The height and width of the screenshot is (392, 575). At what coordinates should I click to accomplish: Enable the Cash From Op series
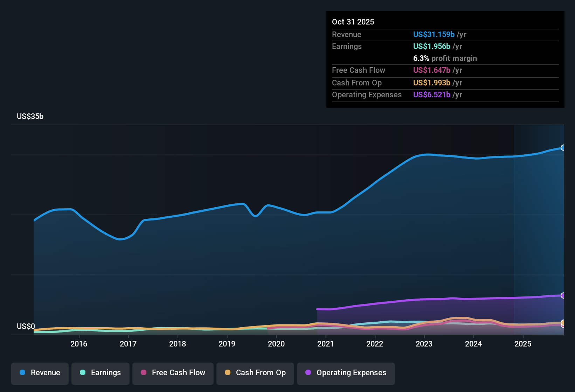click(x=255, y=373)
